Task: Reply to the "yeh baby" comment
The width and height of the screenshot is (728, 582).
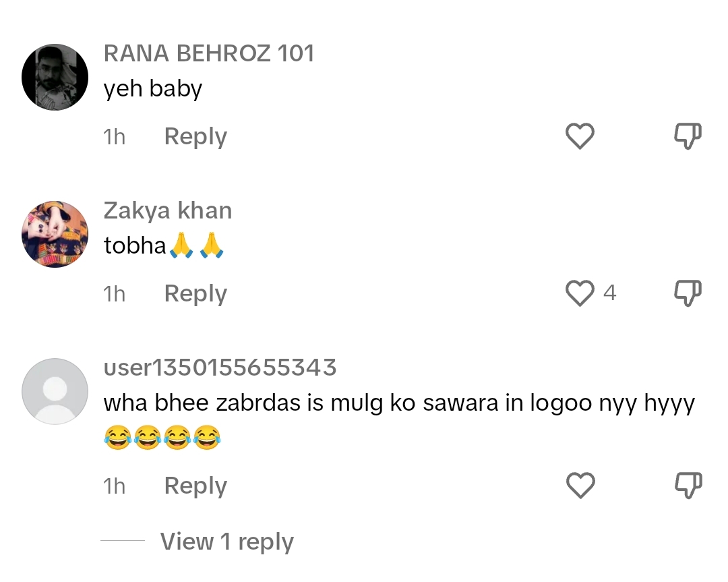Action: [x=195, y=137]
